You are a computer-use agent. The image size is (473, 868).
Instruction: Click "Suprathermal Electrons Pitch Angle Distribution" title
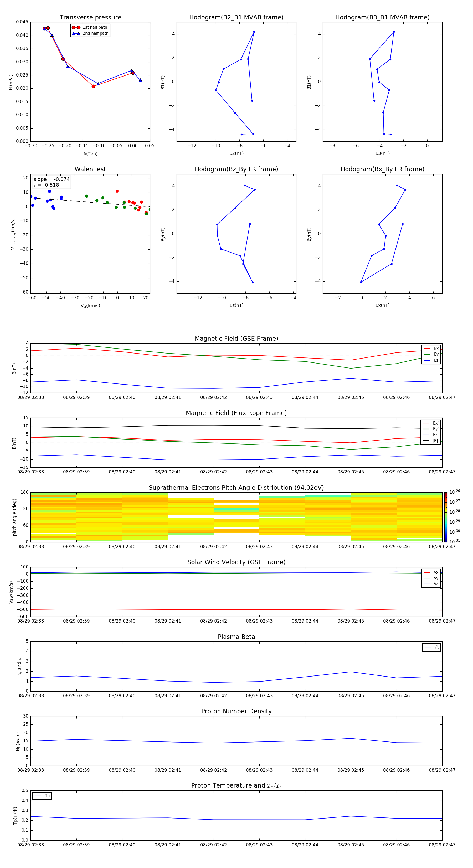236,488
